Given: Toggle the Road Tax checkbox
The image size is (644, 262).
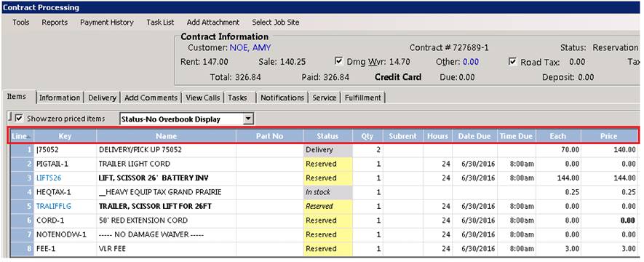Looking at the screenshot, I should (x=512, y=62).
